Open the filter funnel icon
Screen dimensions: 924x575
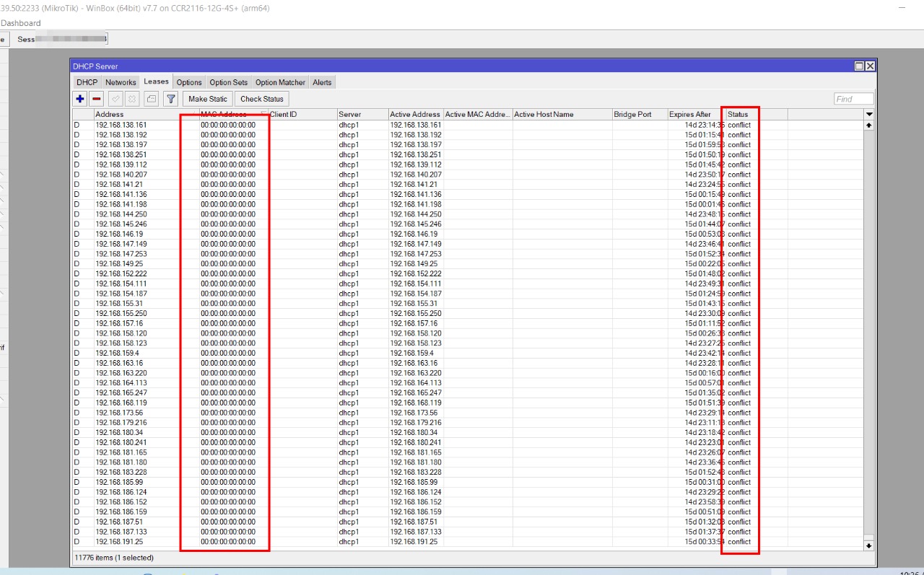(x=171, y=99)
